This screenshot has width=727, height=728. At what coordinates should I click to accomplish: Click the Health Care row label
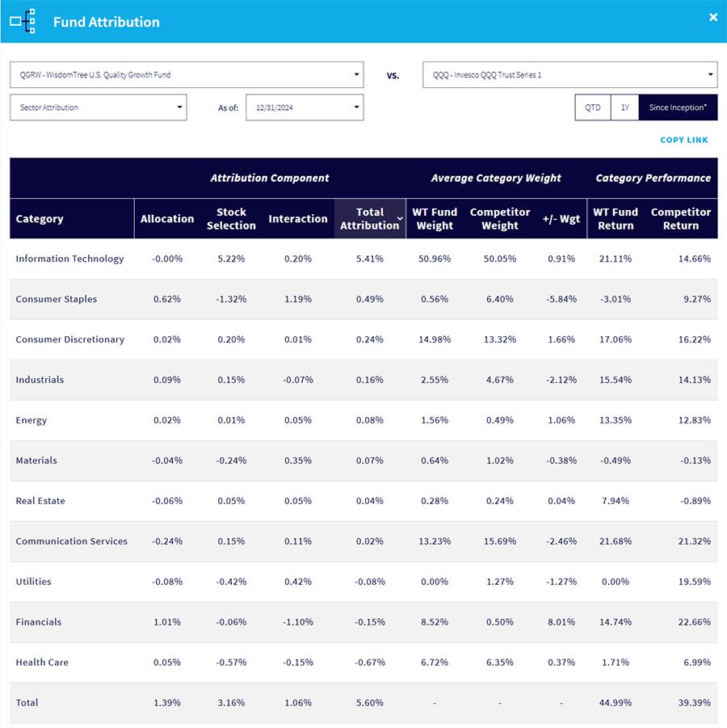tap(42, 663)
